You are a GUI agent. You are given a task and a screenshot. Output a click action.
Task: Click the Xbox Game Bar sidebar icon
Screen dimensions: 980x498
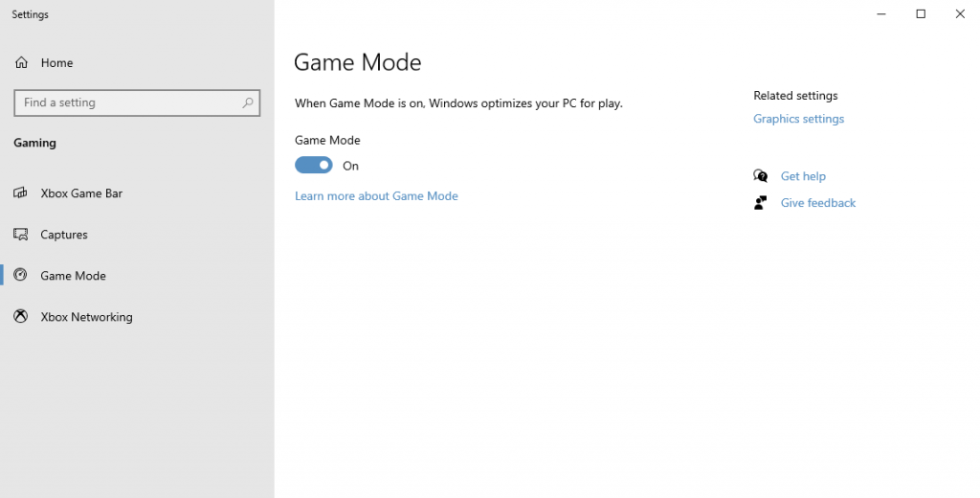(20, 193)
